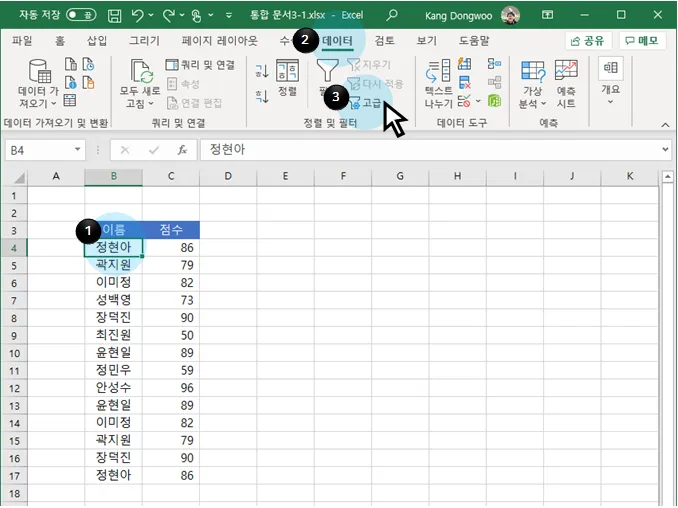Screen dimensions: 678x508
Task: Expand the formula bar chevron
Action: coord(665,150)
